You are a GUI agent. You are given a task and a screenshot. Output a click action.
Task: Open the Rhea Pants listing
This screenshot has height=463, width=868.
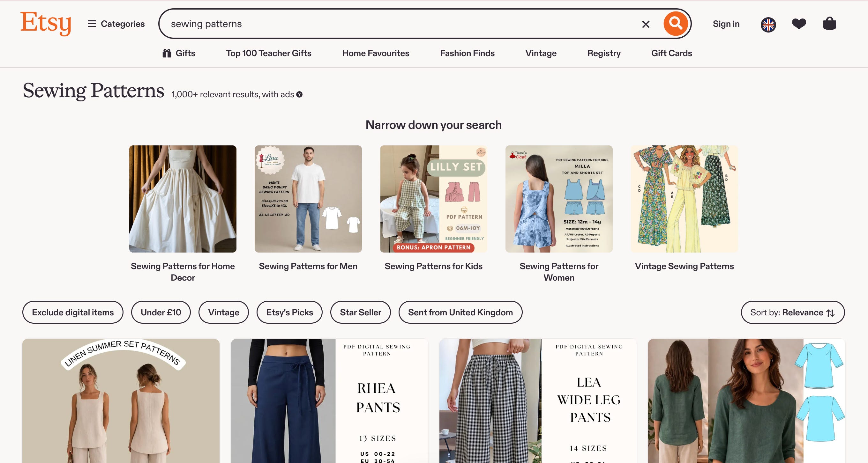point(329,401)
